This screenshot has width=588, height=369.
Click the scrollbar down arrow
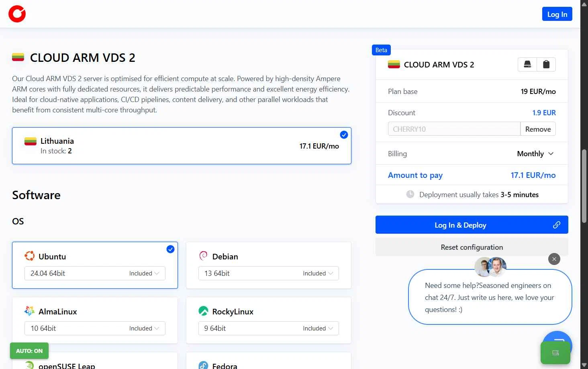[584, 365]
